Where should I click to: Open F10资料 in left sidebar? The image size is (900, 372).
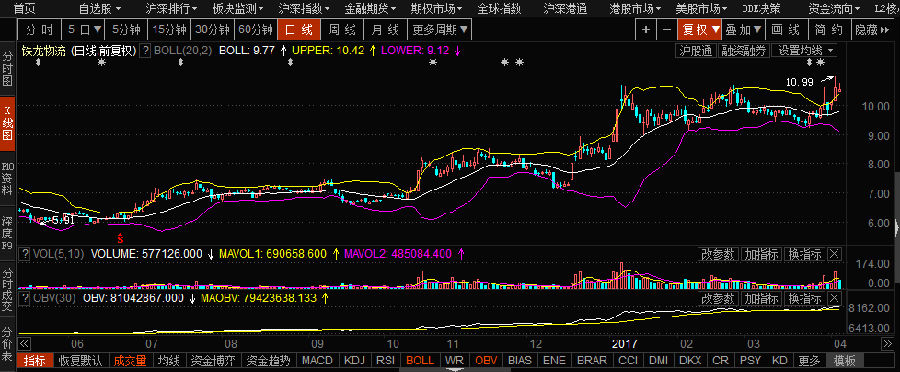[x=7, y=179]
